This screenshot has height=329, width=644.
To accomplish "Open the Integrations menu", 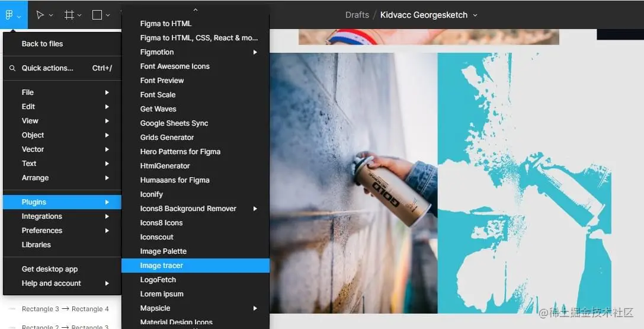I will pyautogui.click(x=62, y=216).
